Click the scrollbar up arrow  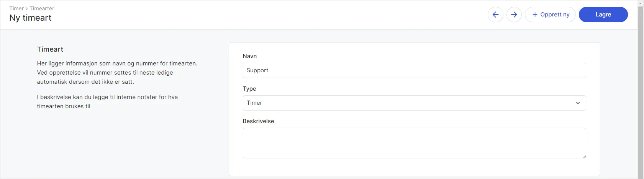point(640,3)
